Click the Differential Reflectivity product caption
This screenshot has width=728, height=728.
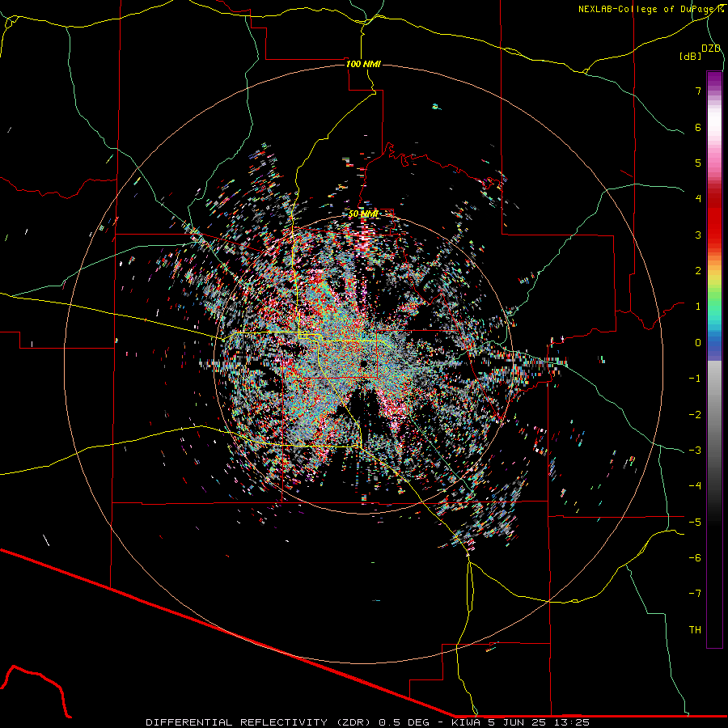tap(368, 722)
